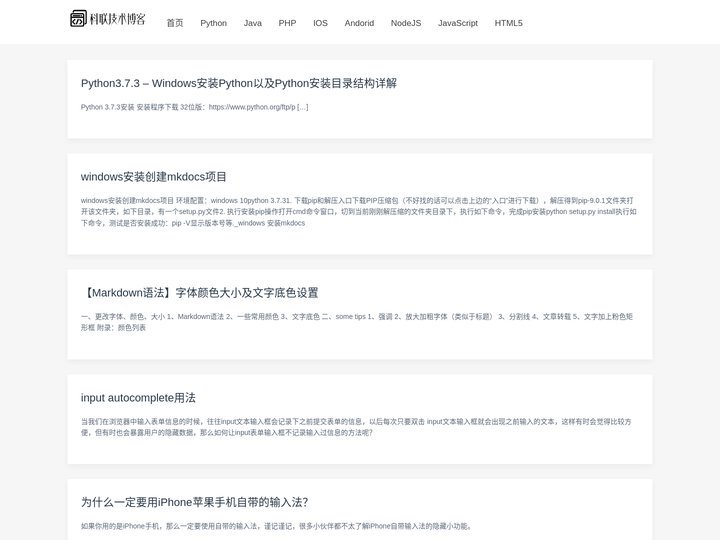Open the windows安装创建mkdocs项目 article
The image size is (720, 540).
[153, 177]
